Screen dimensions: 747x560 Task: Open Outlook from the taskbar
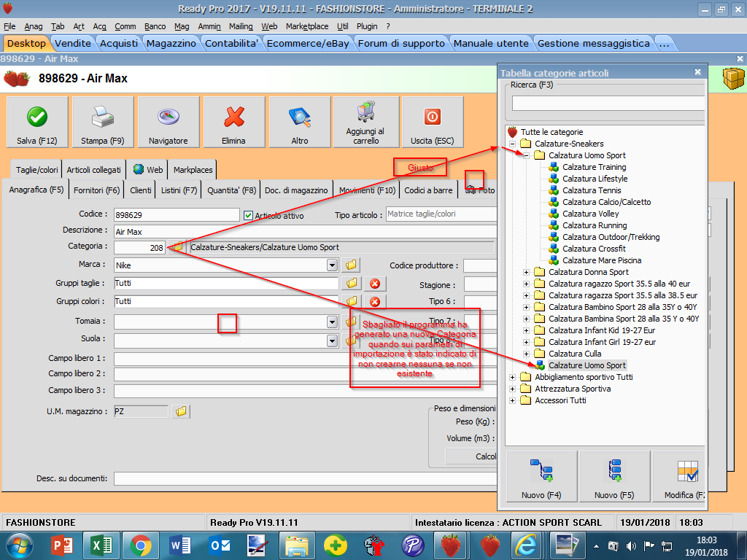click(x=219, y=545)
